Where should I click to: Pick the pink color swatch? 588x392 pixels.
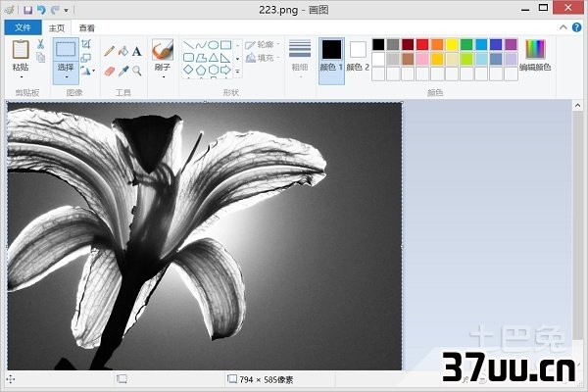click(x=422, y=59)
